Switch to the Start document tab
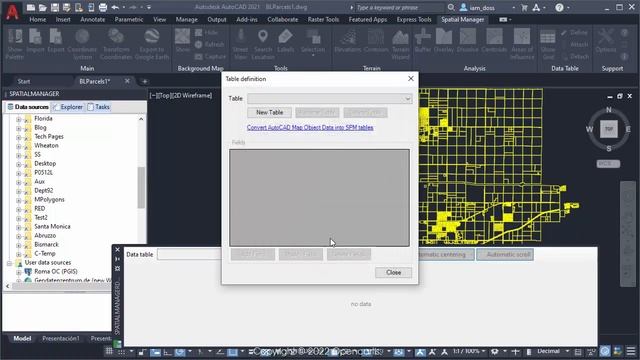This screenshot has height=360, width=640. point(24,81)
